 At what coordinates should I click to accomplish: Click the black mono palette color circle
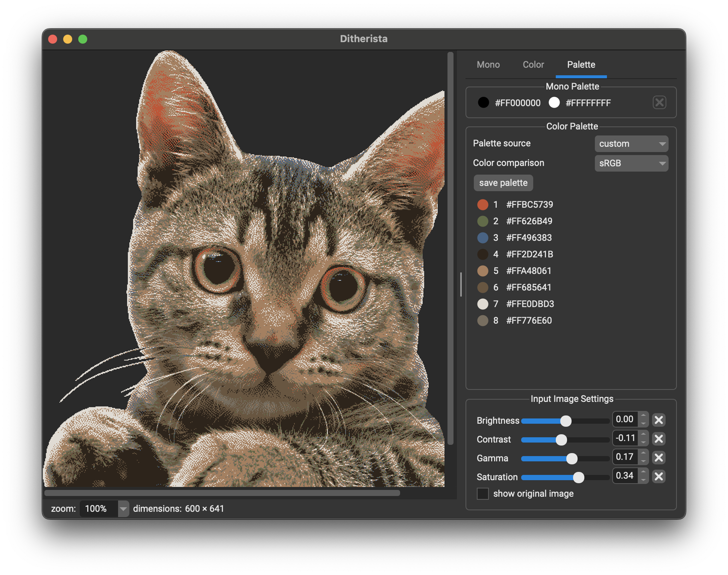click(x=483, y=102)
